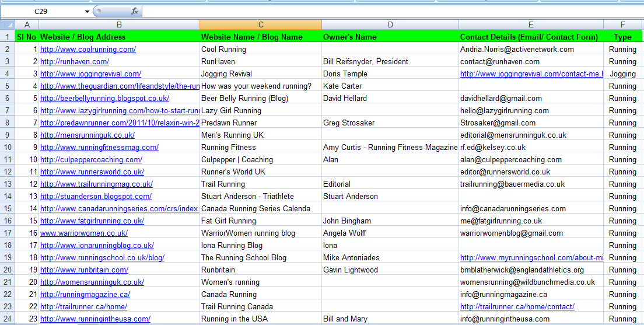Select column A header

(27, 25)
